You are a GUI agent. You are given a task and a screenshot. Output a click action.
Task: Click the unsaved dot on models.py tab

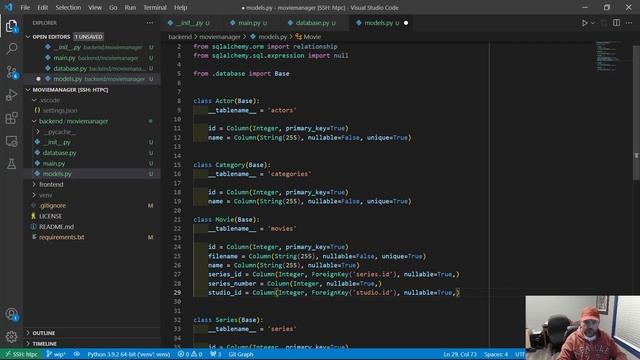click(406, 23)
